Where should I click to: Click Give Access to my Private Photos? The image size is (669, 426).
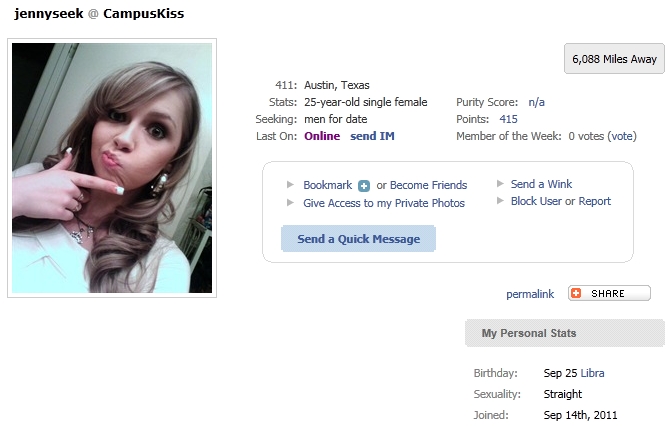coord(384,203)
